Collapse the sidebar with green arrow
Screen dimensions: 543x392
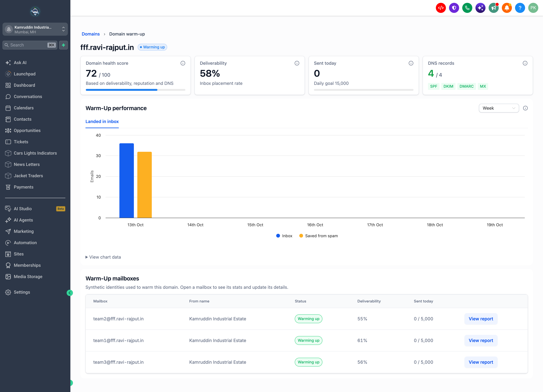(x=70, y=293)
